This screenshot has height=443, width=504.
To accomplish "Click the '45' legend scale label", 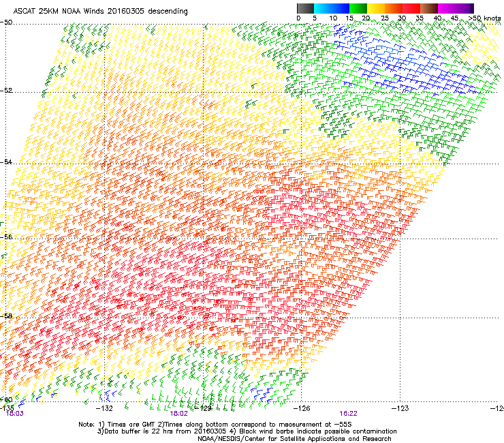I will pos(454,18).
